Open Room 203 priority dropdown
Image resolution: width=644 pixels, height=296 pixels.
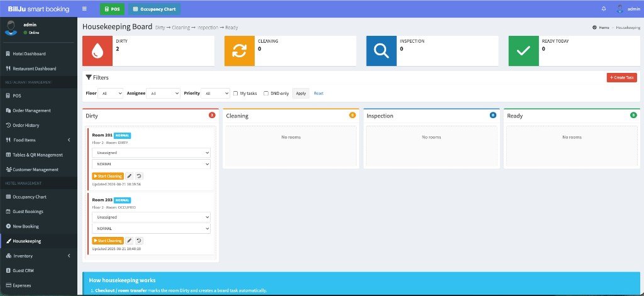tap(151, 228)
